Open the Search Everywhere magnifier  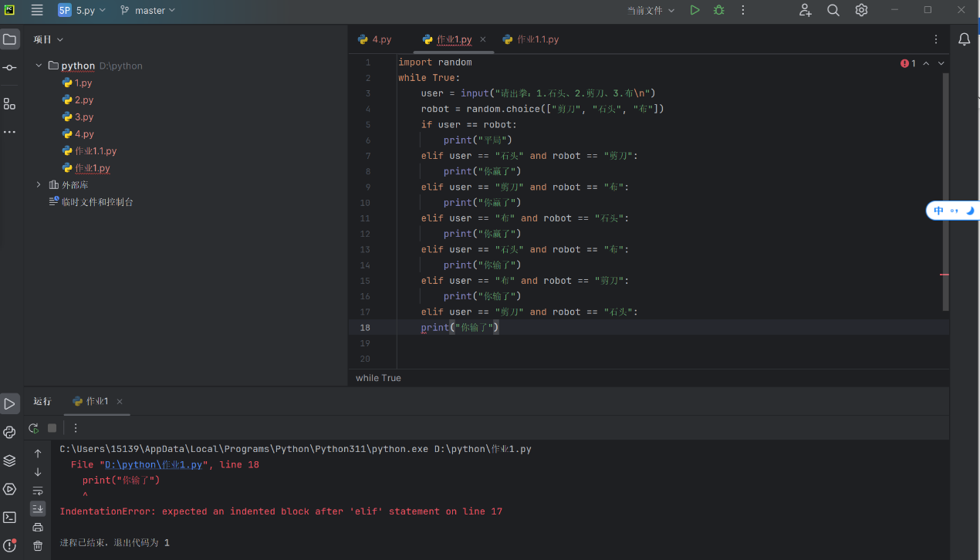tap(833, 10)
